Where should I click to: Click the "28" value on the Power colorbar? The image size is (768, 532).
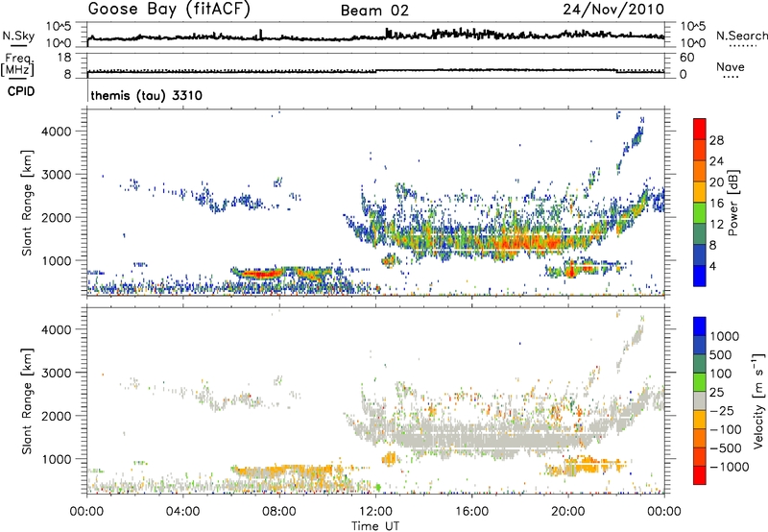click(x=716, y=140)
